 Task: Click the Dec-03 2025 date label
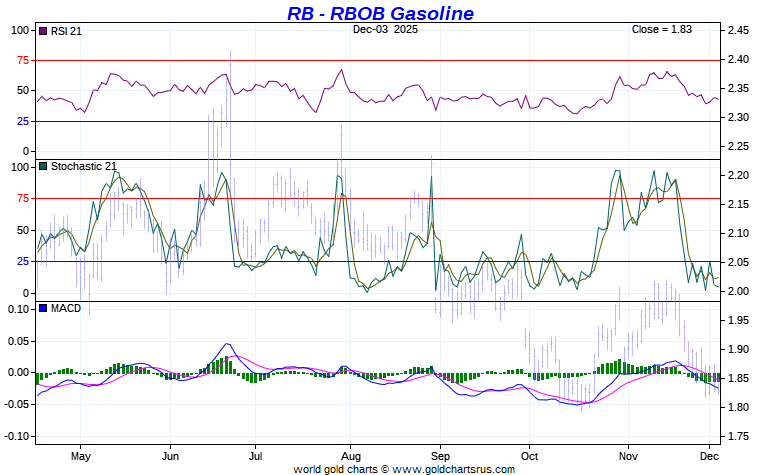click(386, 30)
